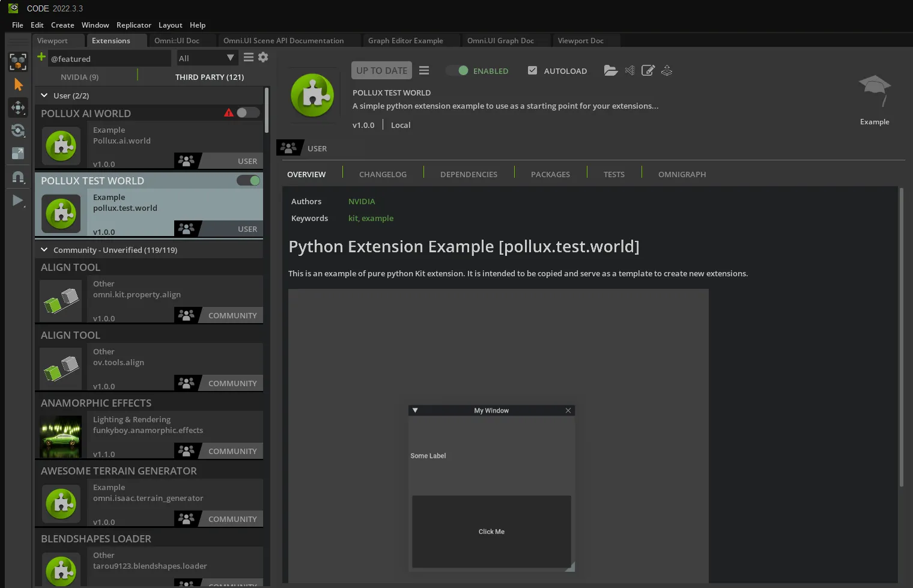The width and height of the screenshot is (913, 588).
Task: Click the edit extension pencil icon
Action: [x=648, y=70]
